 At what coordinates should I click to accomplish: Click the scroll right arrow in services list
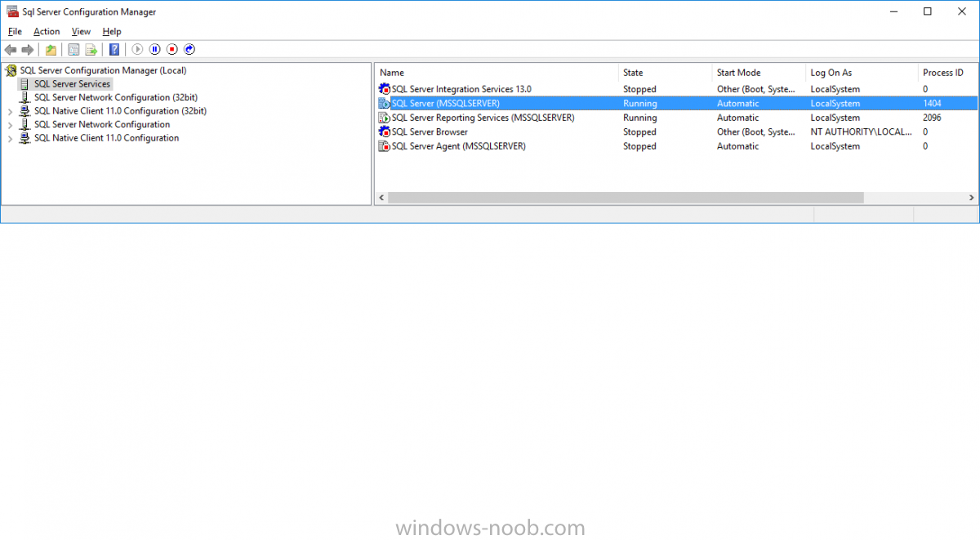point(971,198)
